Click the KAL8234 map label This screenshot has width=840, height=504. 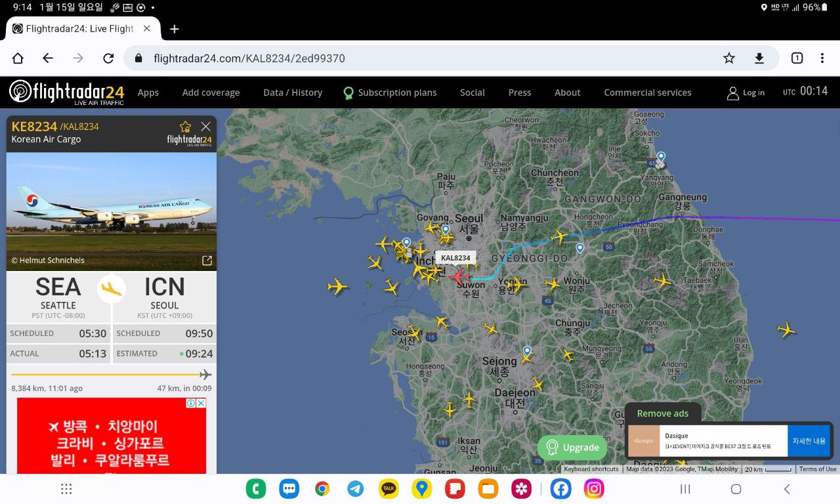(x=455, y=258)
